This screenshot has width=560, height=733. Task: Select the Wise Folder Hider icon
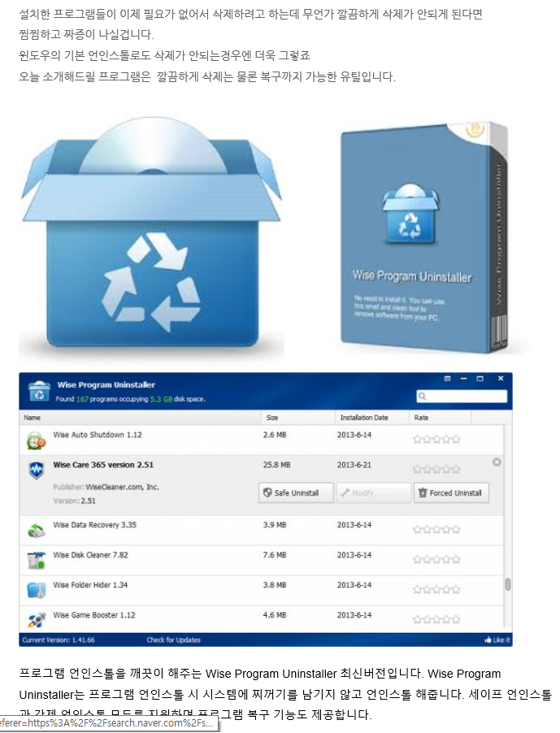(36, 590)
